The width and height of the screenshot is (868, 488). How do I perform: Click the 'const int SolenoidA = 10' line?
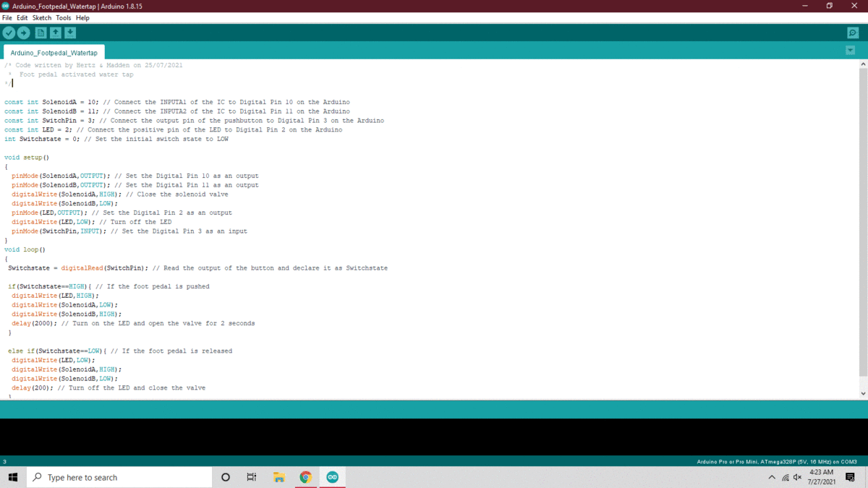pyautogui.click(x=176, y=102)
